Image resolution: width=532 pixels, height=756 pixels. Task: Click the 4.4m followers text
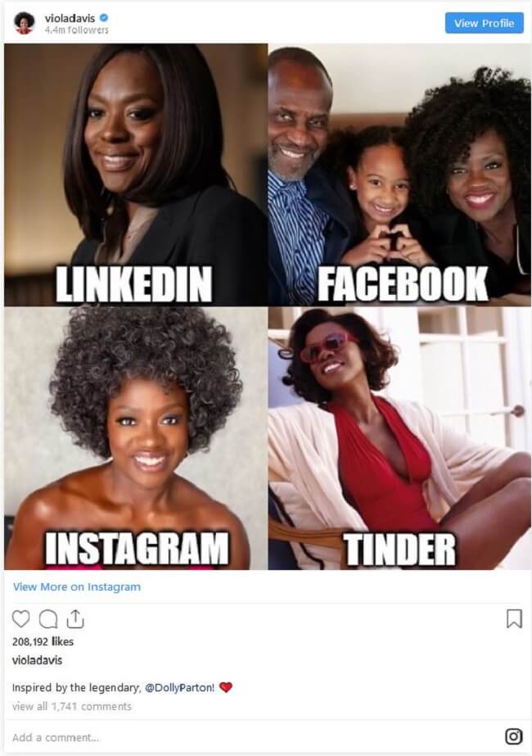(x=77, y=29)
